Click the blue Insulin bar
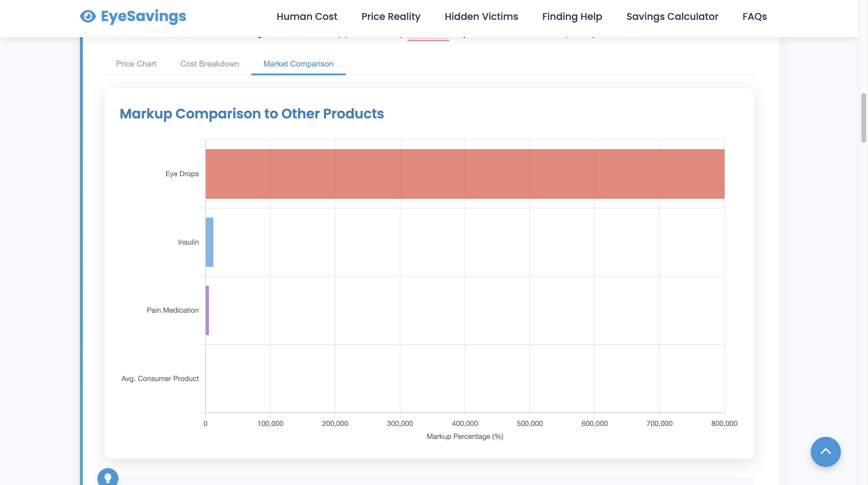This screenshot has width=868, height=485. 209,242
